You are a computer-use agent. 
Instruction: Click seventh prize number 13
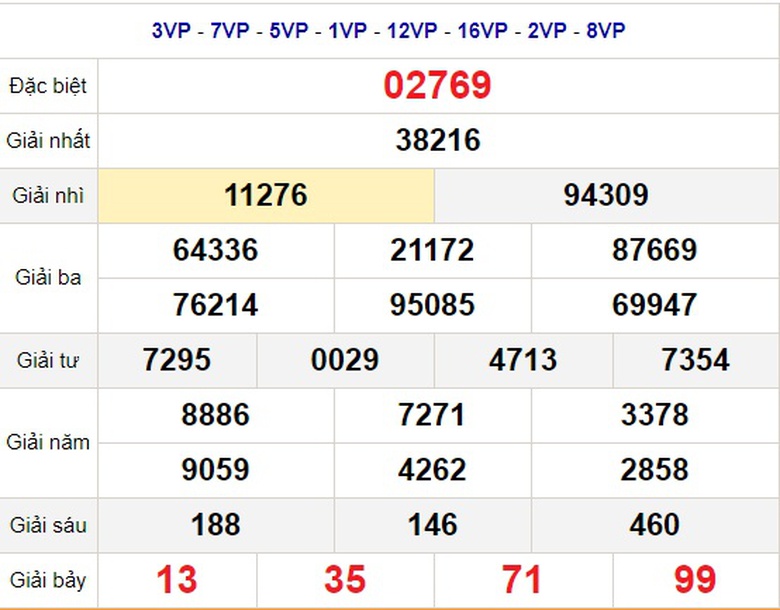[x=177, y=580]
